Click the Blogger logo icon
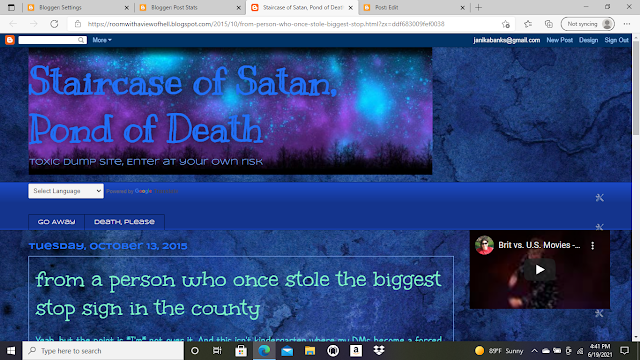Viewport: 640px width, 360px height. [x=10, y=40]
